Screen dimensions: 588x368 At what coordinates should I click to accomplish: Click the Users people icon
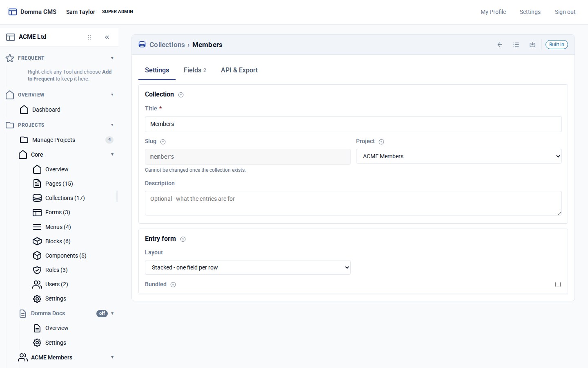[x=37, y=284]
